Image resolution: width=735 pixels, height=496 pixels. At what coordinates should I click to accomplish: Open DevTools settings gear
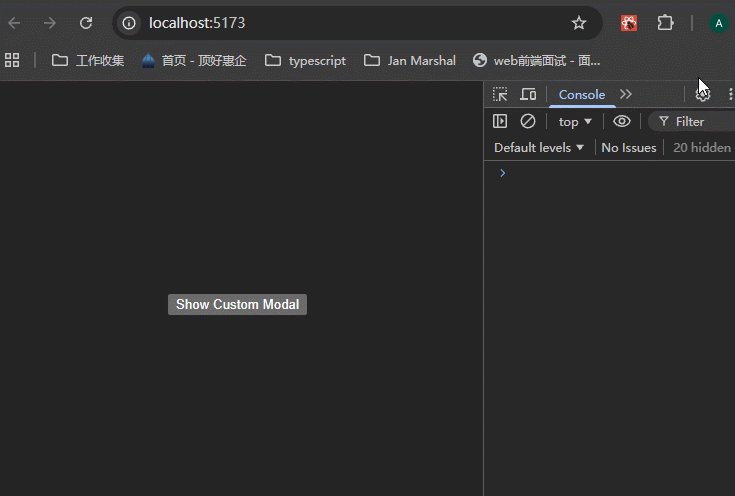click(x=703, y=94)
